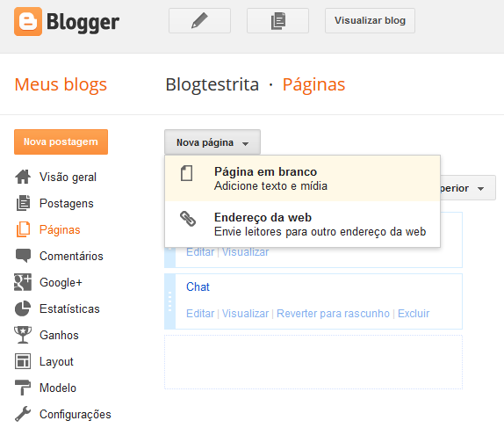Click the Visualizar blog button
Viewport: 504px width, 428px height.
coord(370,20)
